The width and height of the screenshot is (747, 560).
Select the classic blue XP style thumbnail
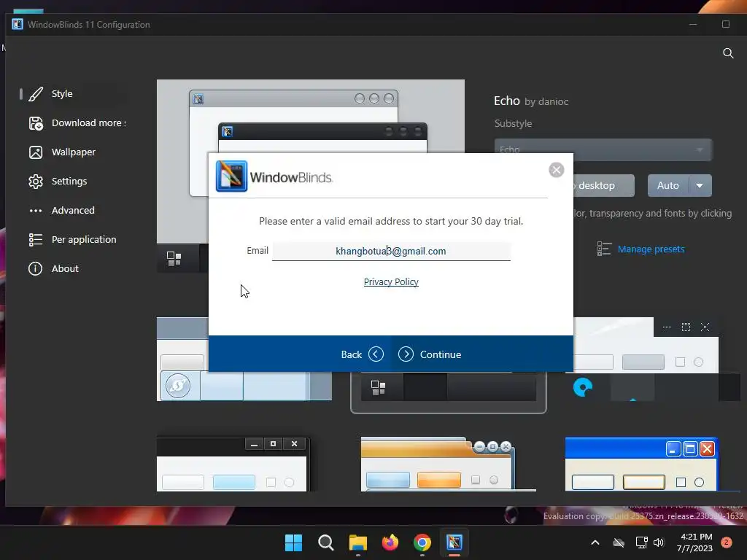click(642, 464)
